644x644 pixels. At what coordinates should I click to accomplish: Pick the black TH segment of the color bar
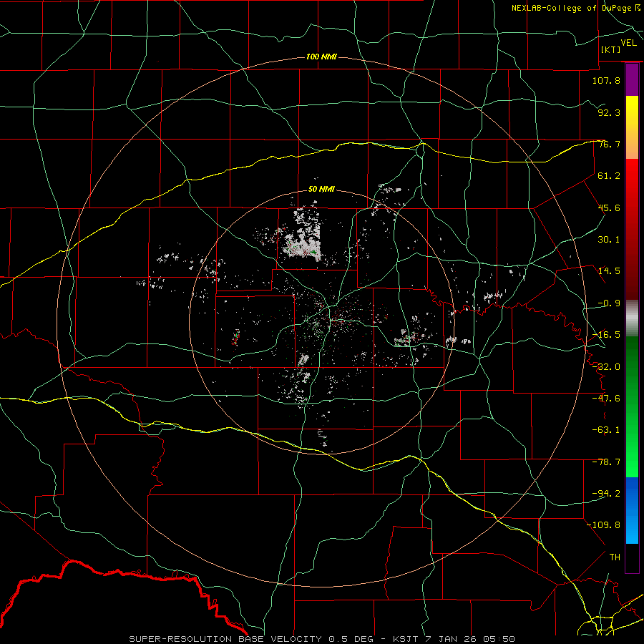[x=632, y=558]
